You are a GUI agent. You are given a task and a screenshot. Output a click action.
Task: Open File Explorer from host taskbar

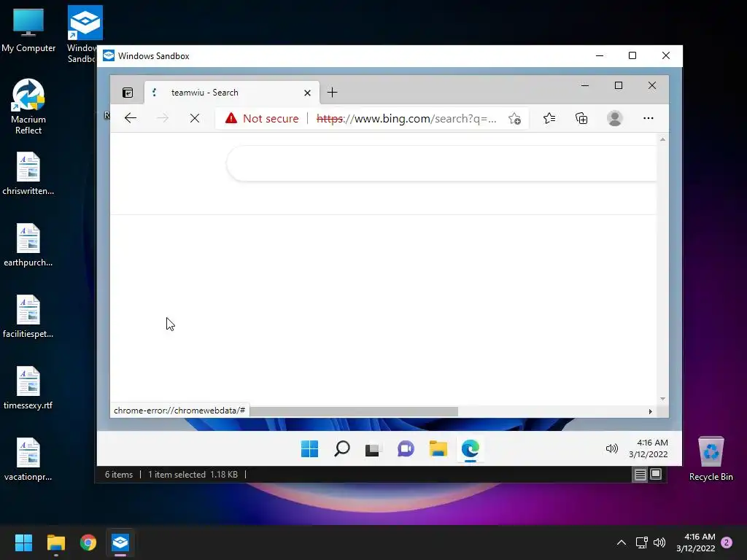click(x=55, y=542)
